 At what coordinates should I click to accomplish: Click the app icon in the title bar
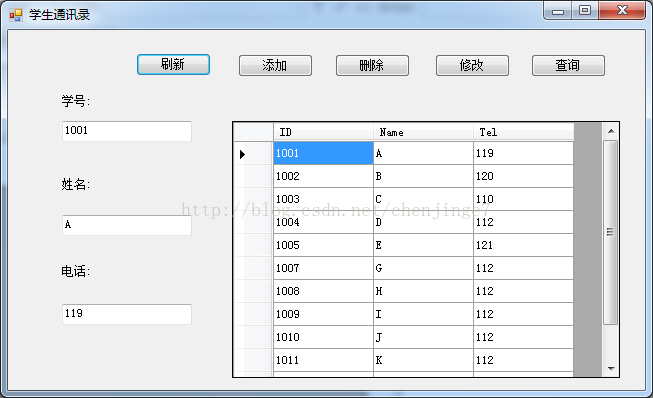(16, 15)
